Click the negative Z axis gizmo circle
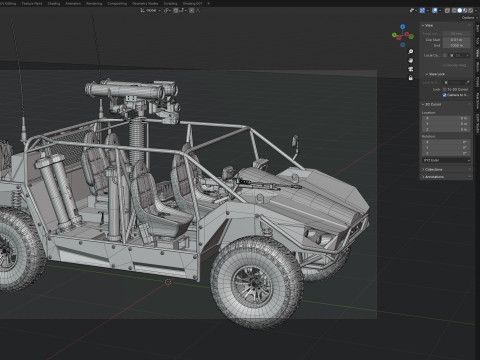The image size is (480, 360). pyautogui.click(x=403, y=45)
